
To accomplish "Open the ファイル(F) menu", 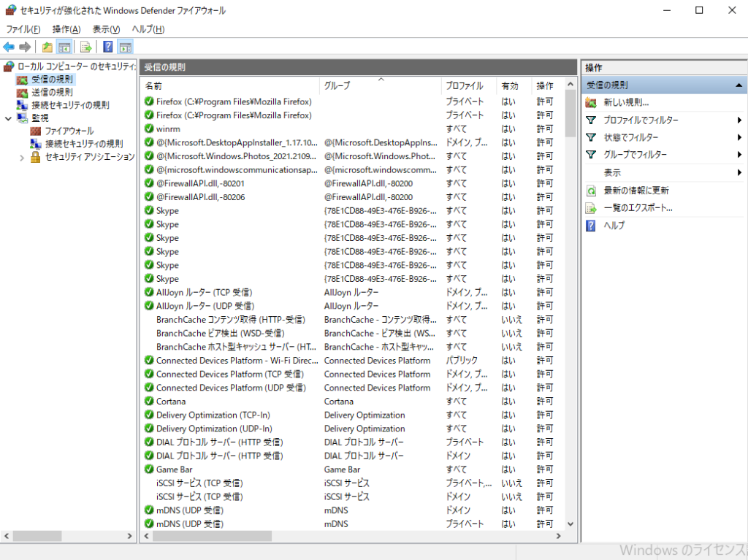I will pos(23,29).
